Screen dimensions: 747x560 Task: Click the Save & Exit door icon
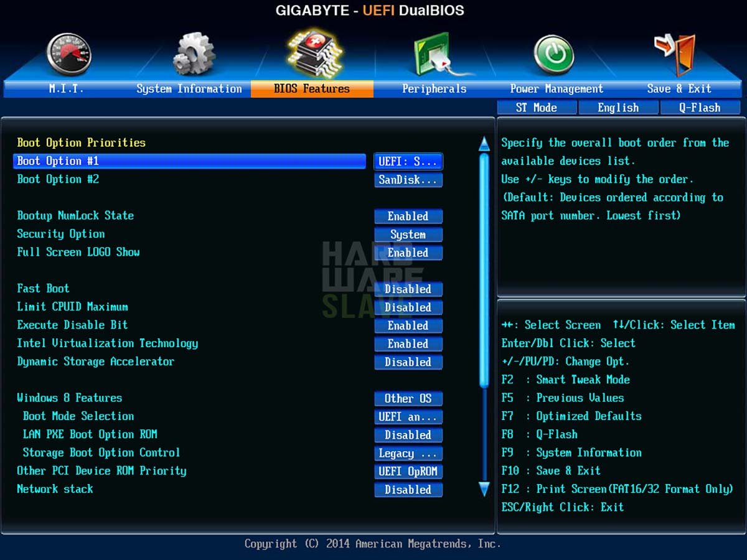point(675,54)
